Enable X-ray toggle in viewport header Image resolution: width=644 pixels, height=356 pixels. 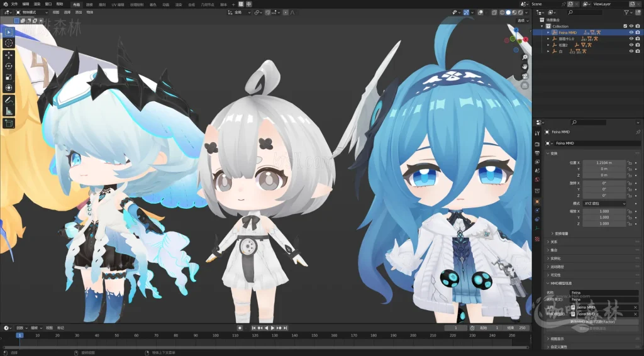(494, 13)
